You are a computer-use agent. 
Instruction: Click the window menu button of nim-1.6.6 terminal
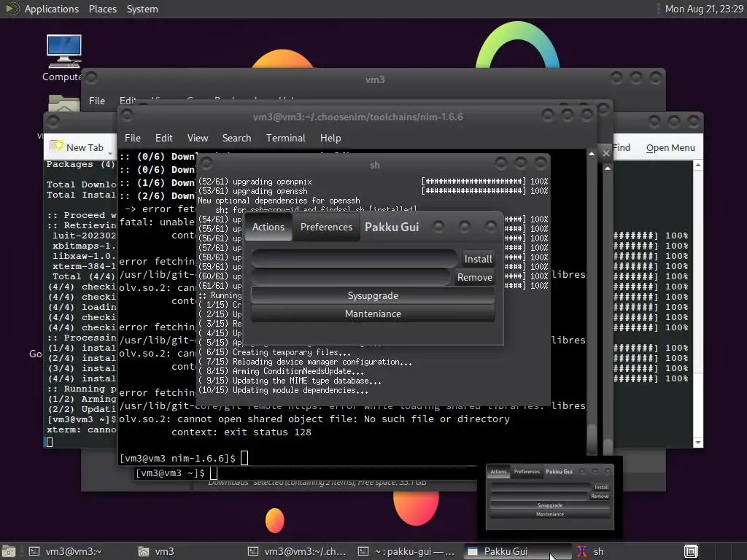coord(127,114)
